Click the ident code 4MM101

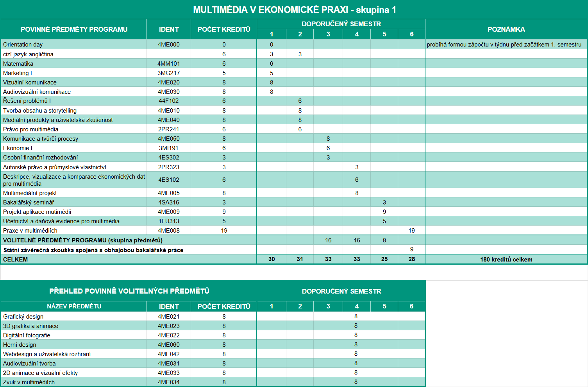click(169, 64)
